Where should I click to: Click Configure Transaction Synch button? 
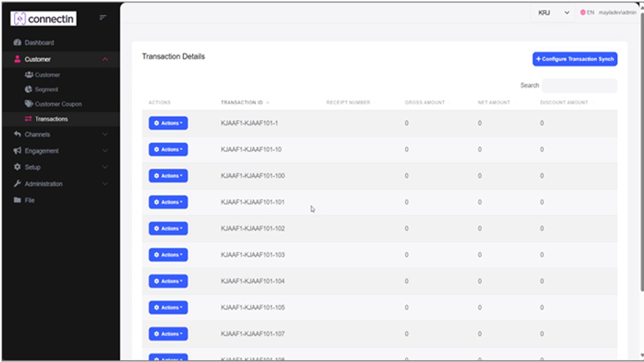click(575, 59)
